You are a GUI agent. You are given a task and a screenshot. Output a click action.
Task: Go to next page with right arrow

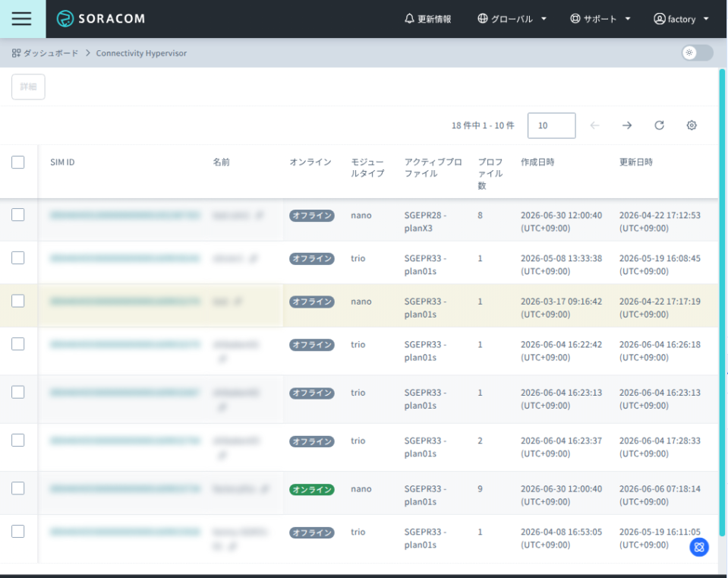(627, 125)
